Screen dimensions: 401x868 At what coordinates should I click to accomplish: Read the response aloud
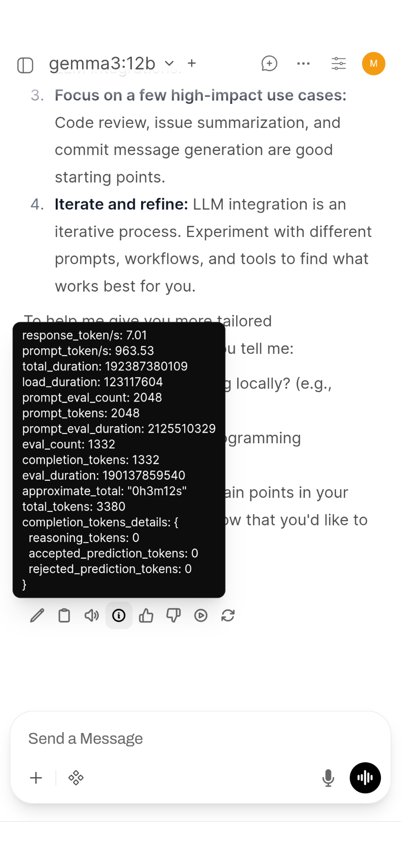(91, 615)
